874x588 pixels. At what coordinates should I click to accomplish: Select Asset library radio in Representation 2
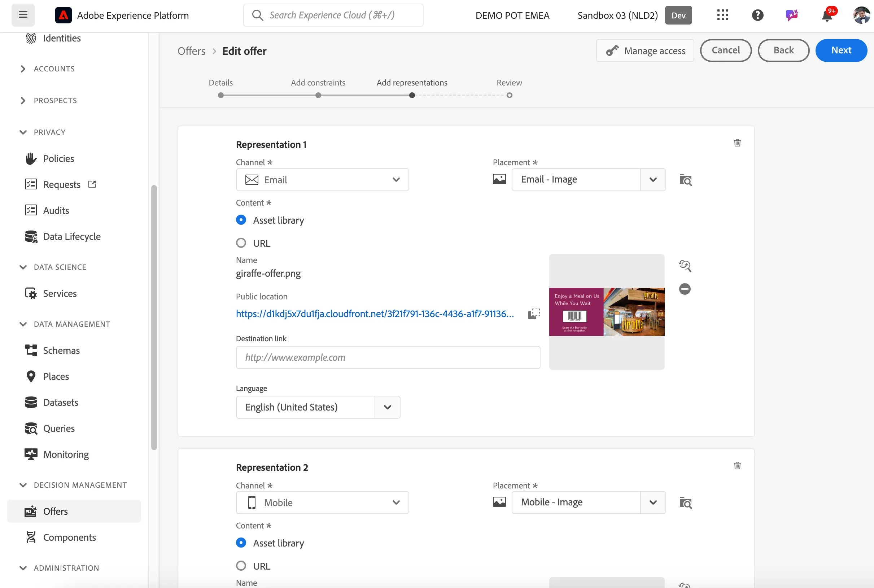(x=241, y=543)
